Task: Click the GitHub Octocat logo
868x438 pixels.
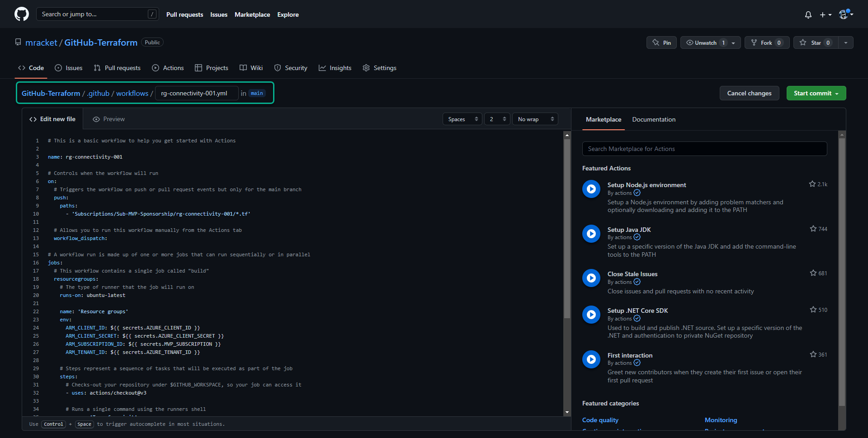Action: click(21, 14)
